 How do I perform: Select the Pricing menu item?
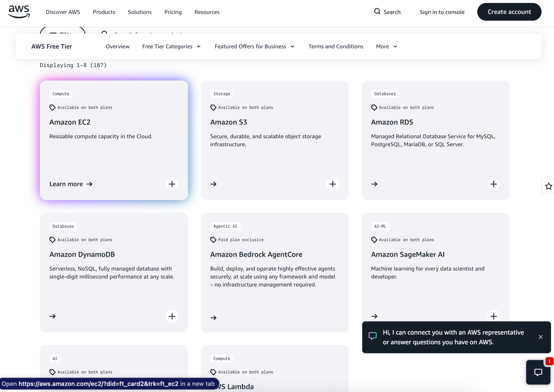tap(173, 12)
